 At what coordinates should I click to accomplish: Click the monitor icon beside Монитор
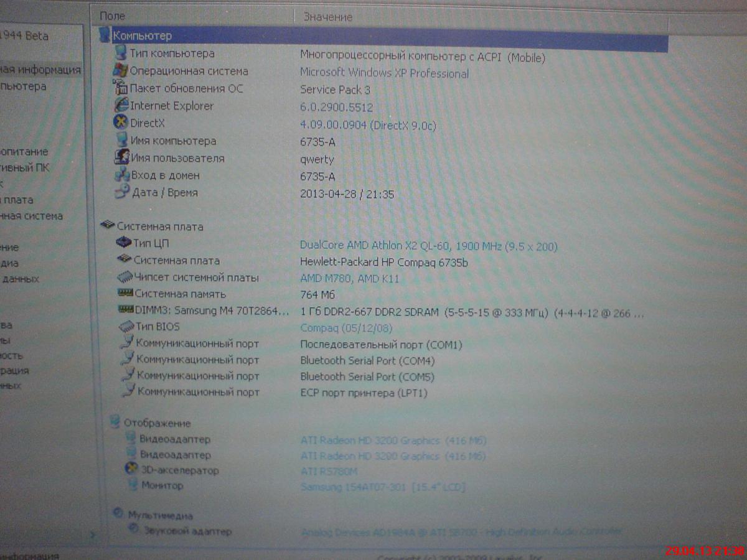coord(132,485)
